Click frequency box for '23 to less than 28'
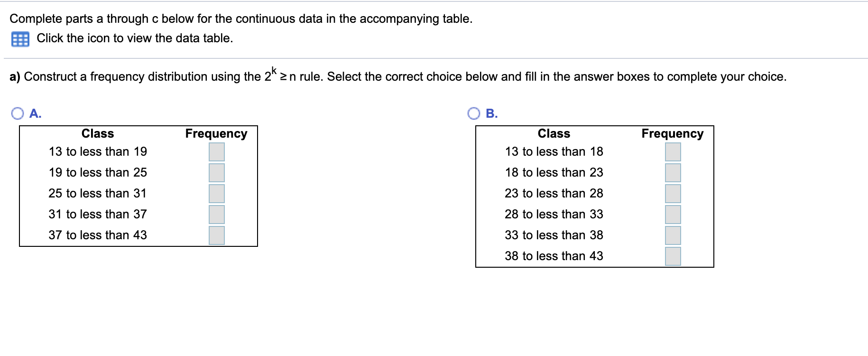Screen dimensions: 868x356 [673, 193]
